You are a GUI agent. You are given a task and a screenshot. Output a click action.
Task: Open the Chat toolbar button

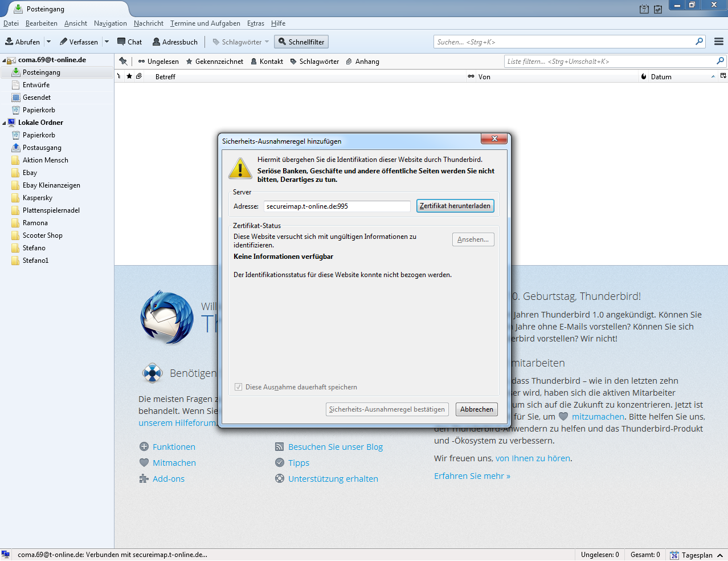pyautogui.click(x=130, y=42)
